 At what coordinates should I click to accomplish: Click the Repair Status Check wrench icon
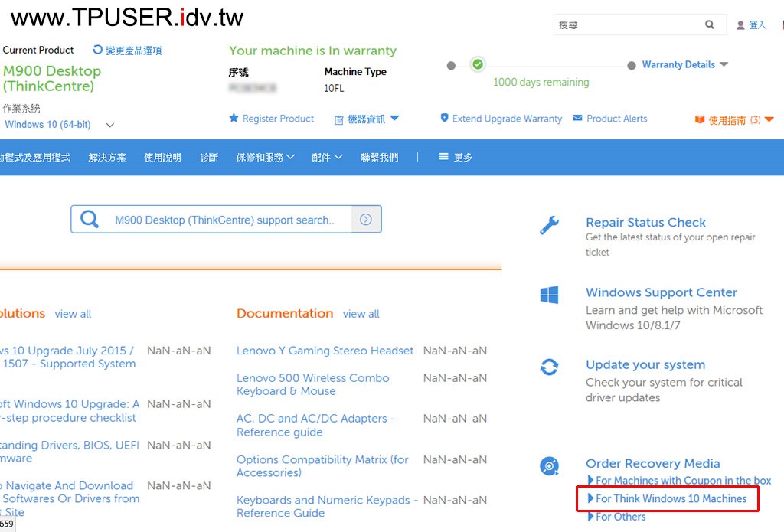click(x=549, y=224)
